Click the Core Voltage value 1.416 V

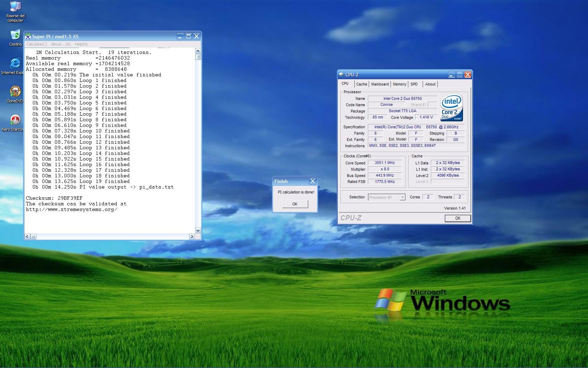tap(426, 117)
